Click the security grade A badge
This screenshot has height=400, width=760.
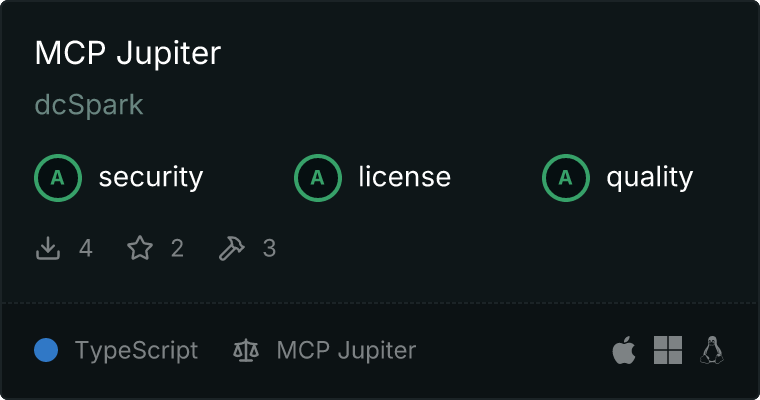coord(58,178)
